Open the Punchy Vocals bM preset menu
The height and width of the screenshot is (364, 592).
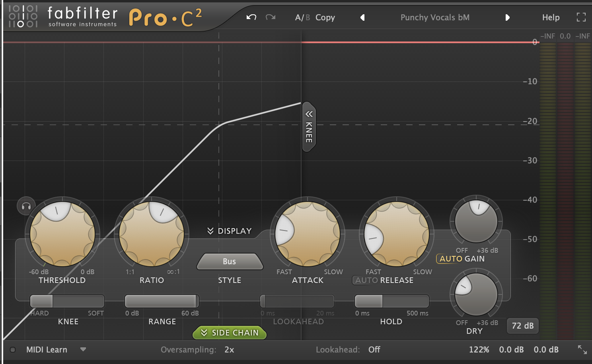[435, 17]
